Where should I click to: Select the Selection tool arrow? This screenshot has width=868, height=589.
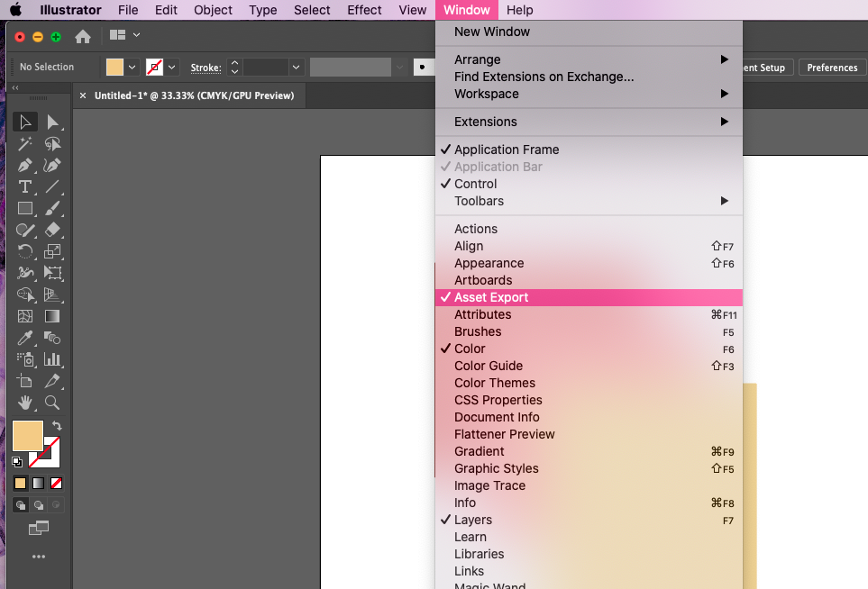25,122
